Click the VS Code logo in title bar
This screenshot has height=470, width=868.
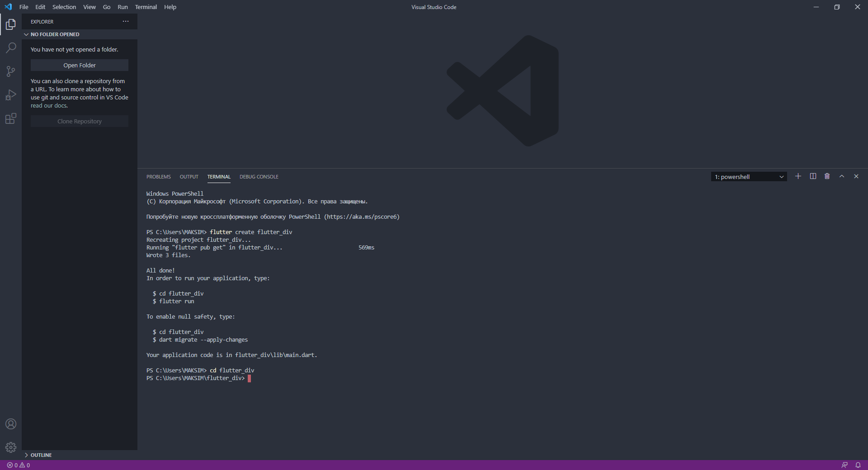click(x=8, y=7)
